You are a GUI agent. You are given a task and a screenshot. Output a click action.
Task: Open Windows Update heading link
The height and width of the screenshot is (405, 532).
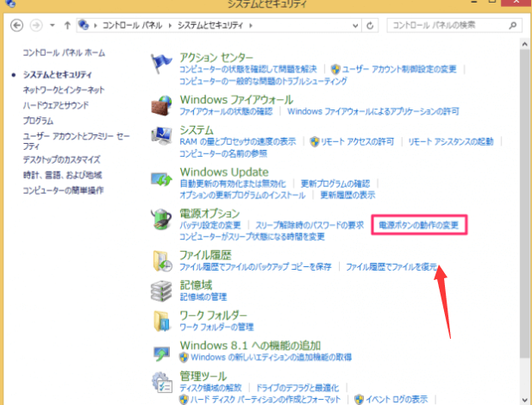[224, 172]
